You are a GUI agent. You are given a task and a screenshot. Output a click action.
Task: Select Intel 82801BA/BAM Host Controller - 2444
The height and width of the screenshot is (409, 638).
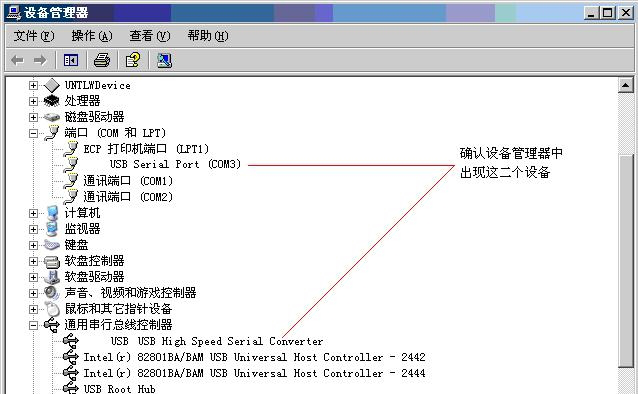[x=254, y=373]
